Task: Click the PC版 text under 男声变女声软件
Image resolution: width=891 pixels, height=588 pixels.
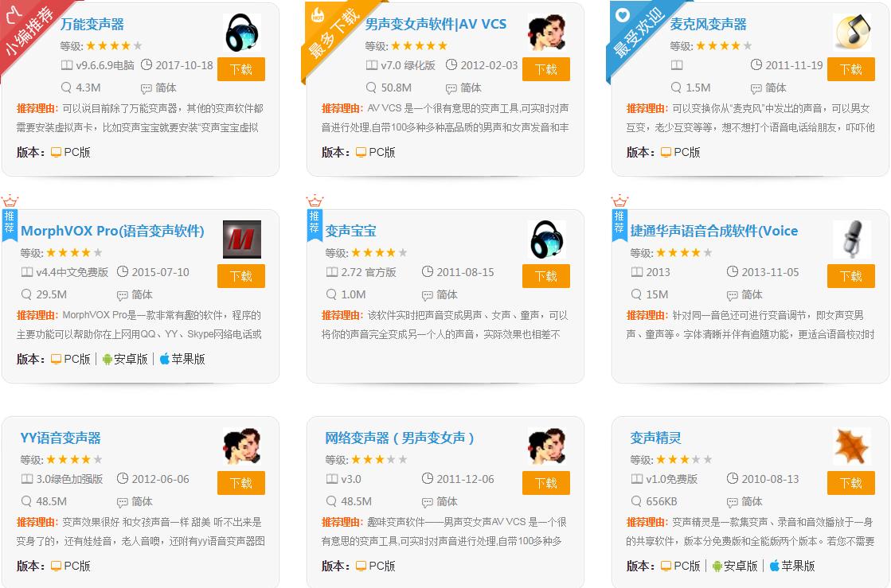Action: [x=382, y=152]
